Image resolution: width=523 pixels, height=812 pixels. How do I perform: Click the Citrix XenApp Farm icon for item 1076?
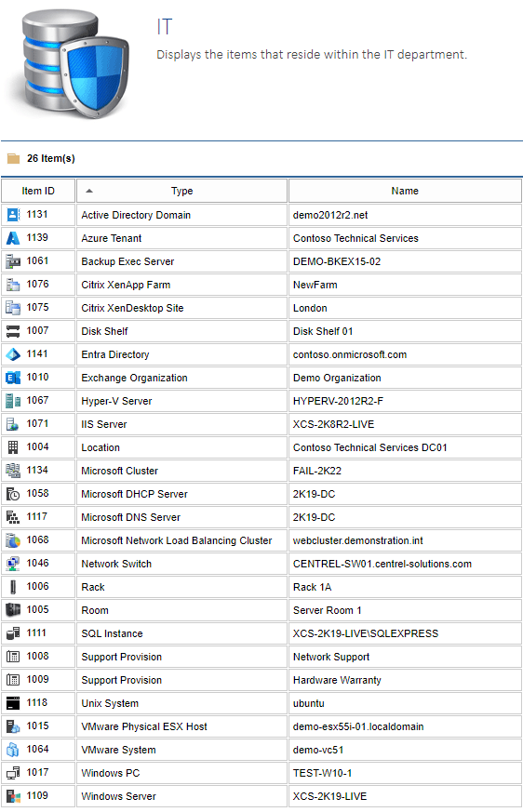[x=13, y=285]
